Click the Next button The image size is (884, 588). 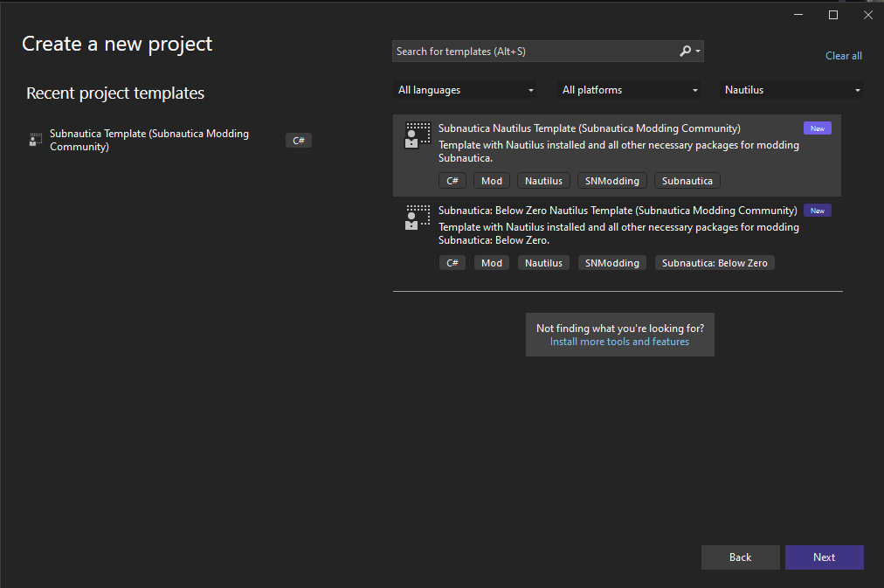click(x=824, y=557)
